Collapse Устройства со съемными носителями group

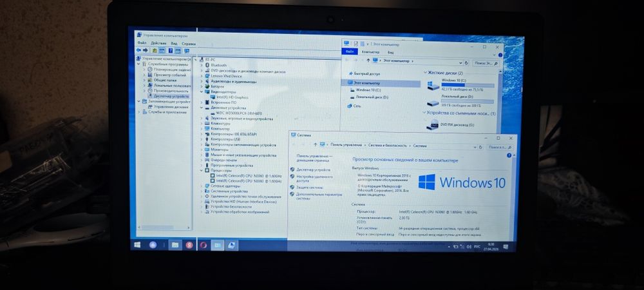tap(424, 113)
